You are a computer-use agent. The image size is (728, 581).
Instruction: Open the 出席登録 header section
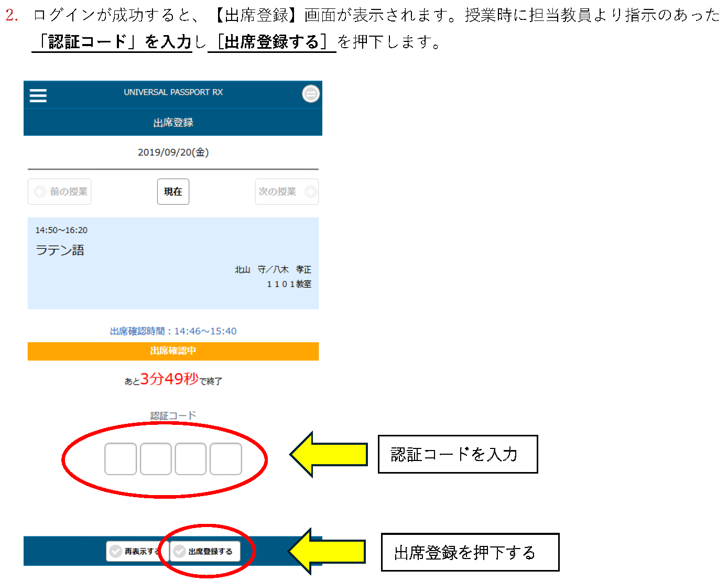tap(172, 122)
